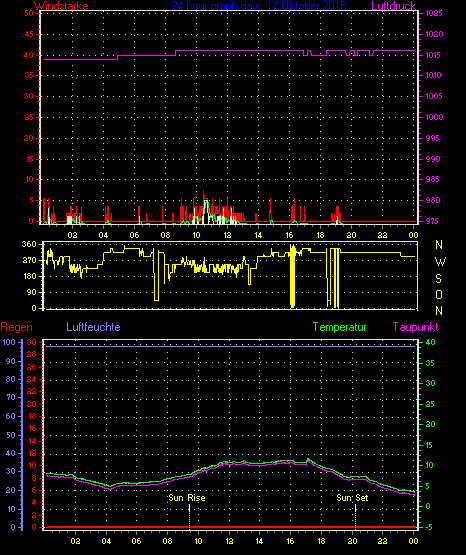Click the red "Windstärke" label
The image size is (466, 555).
[x=61, y=6]
